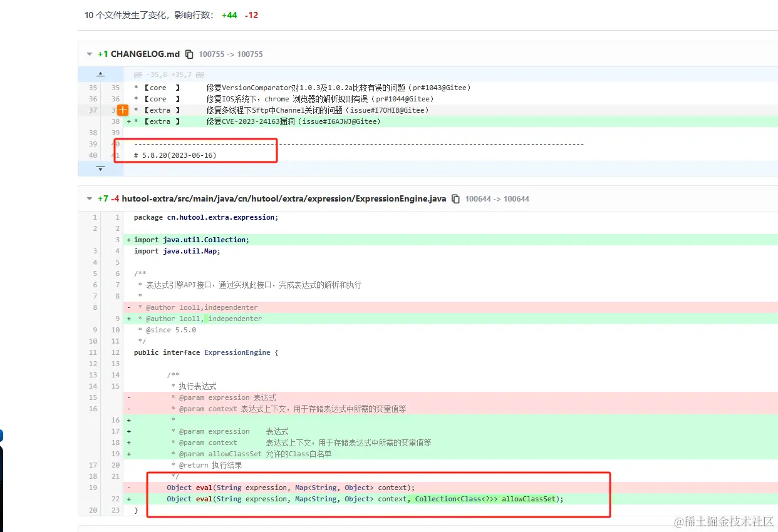Select removed '@param expression 表达式' line

[223, 397]
